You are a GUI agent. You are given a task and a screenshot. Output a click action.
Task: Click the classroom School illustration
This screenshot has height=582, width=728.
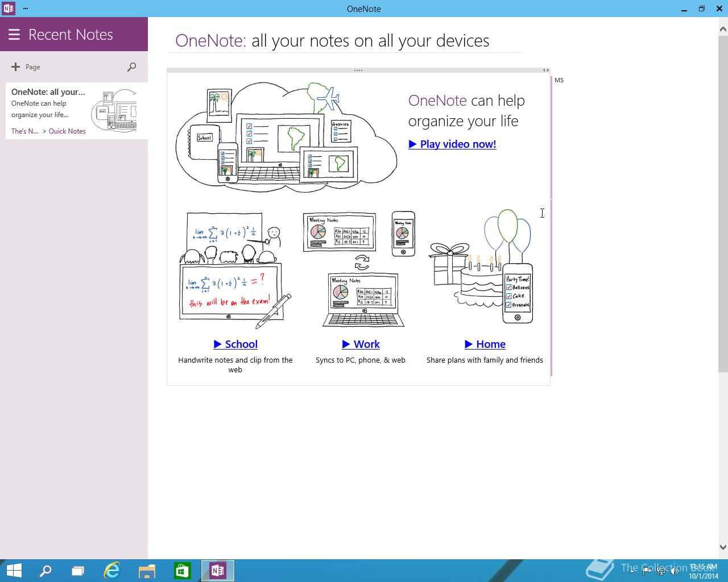pyautogui.click(x=235, y=270)
